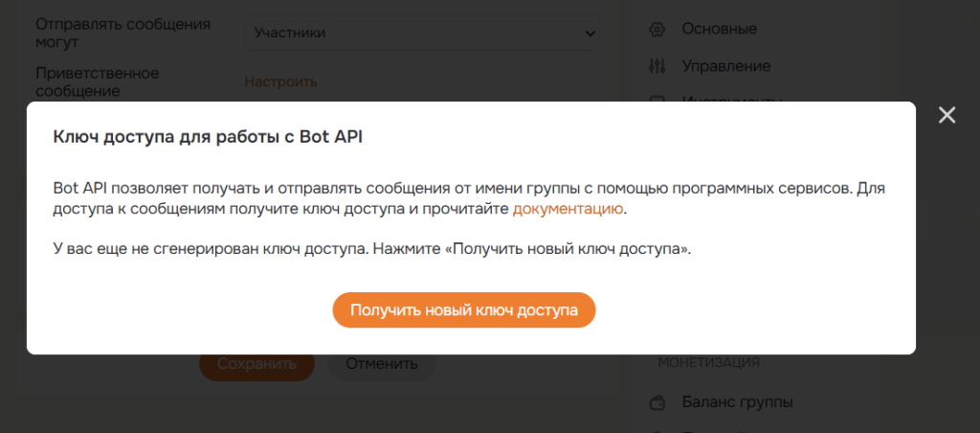
Task: Open the Баланс группы page
Action: [737, 401]
